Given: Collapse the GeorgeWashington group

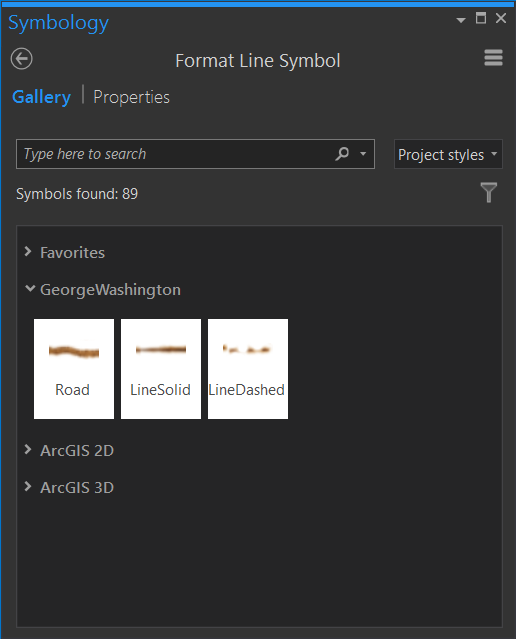Looking at the screenshot, I should click(30, 289).
